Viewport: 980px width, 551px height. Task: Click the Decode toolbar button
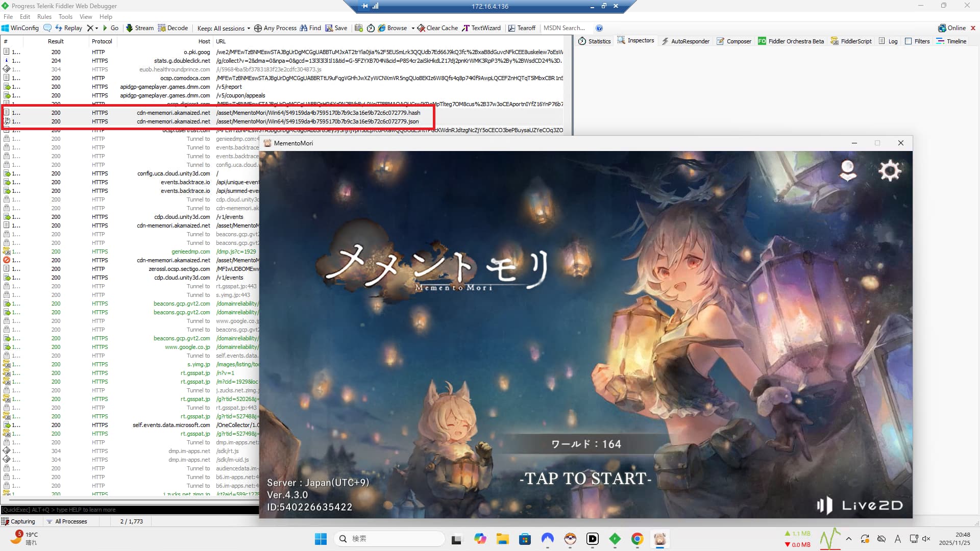[x=173, y=28]
